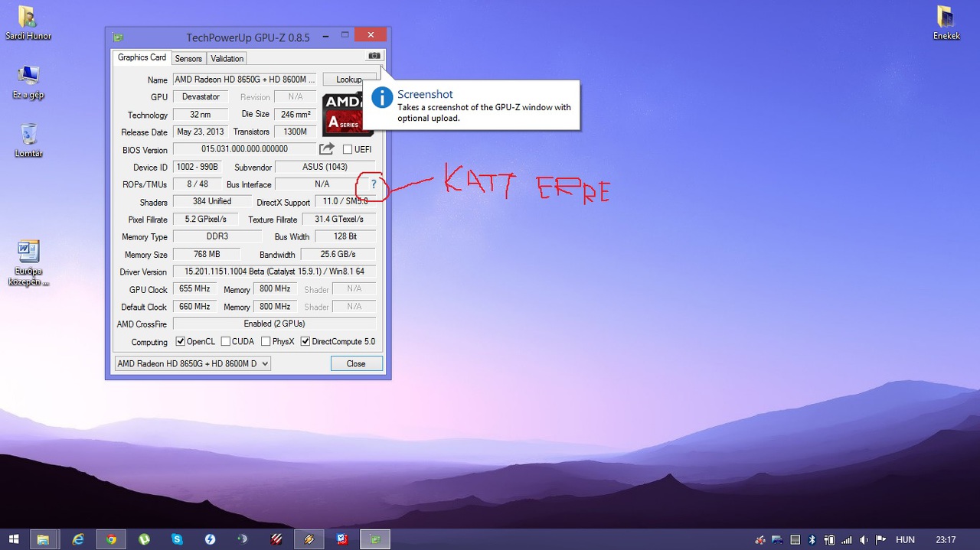
Task: Click the DDR3 memory type value
Action: pos(217,236)
